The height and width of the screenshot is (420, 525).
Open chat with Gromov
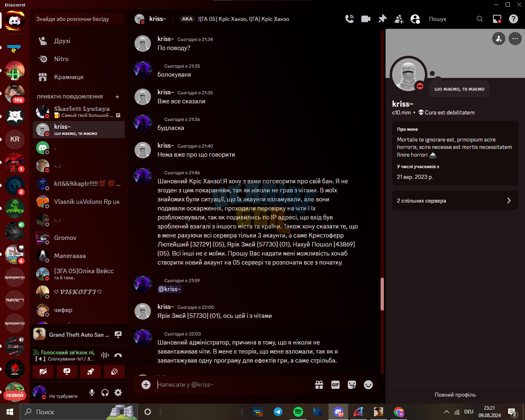coord(79,238)
